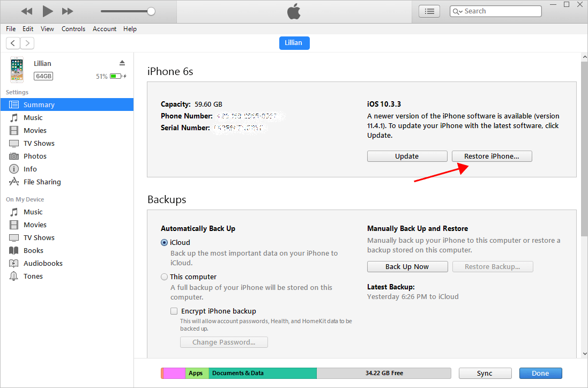Click the Sync button
The width and height of the screenshot is (588, 388).
(485, 374)
